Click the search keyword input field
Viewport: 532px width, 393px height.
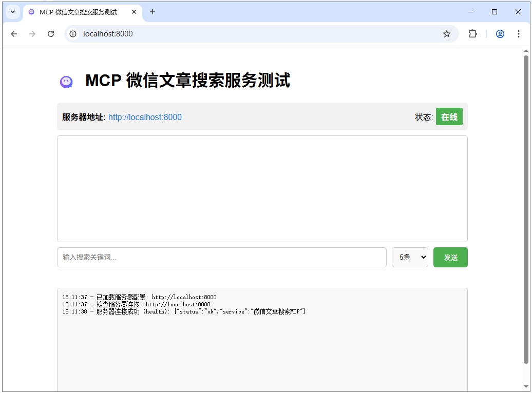point(221,257)
